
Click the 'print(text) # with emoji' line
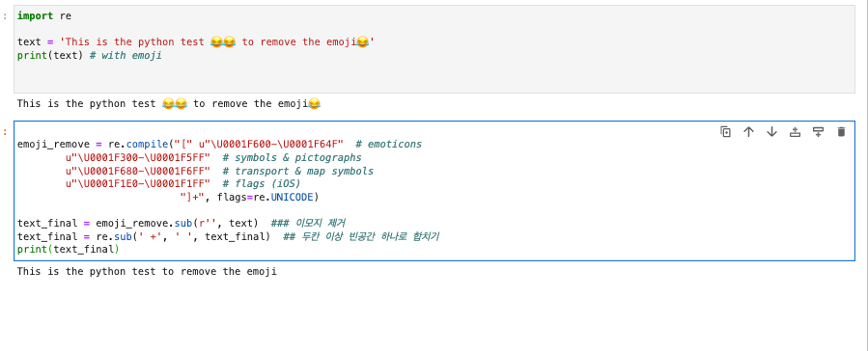(x=90, y=55)
